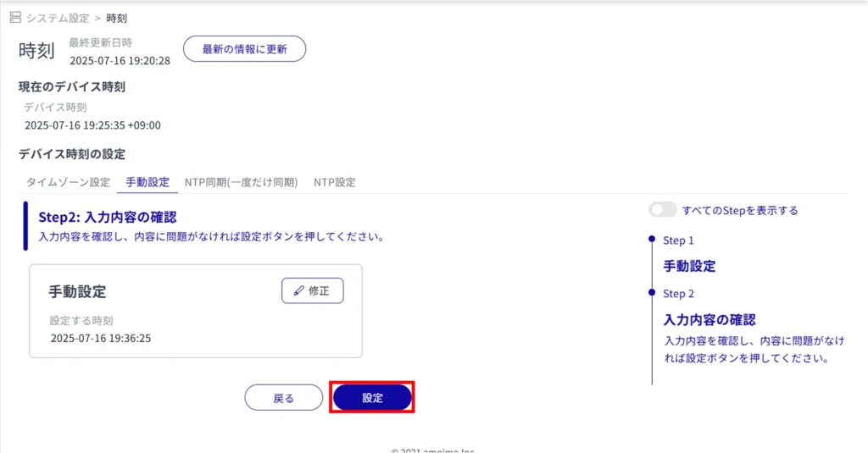
Task: Click the 戻る button
Action: coord(283,398)
